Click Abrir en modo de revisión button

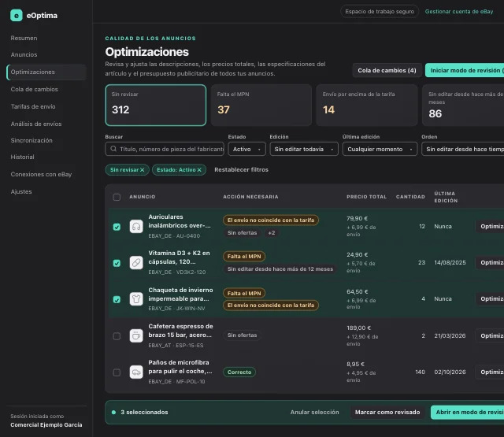(x=467, y=413)
